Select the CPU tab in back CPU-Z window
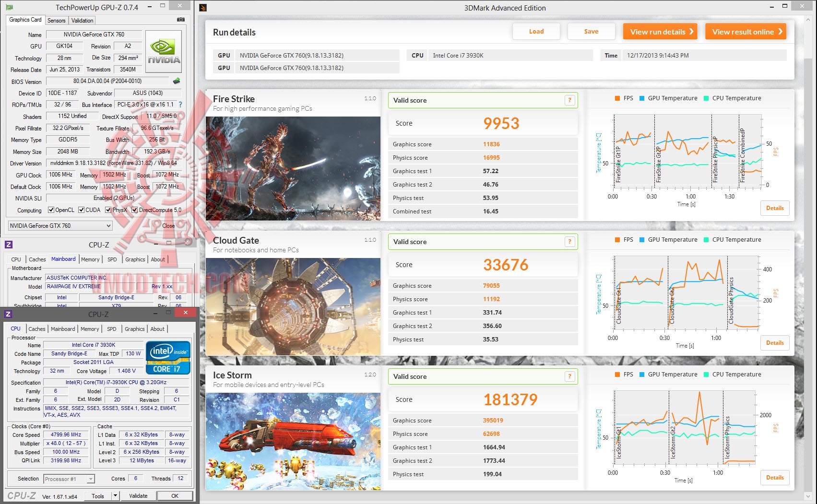Image resolution: width=817 pixels, height=504 pixels. [16, 259]
